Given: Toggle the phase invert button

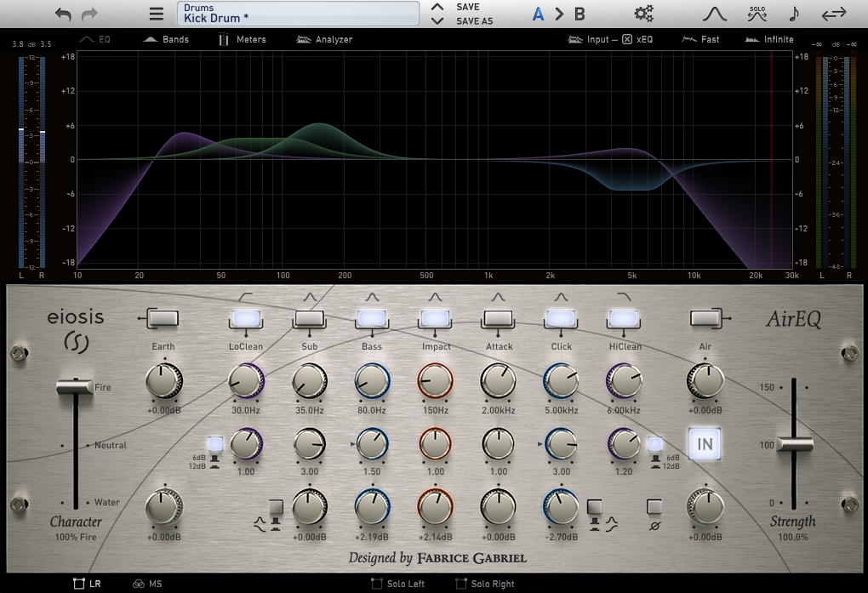Looking at the screenshot, I should pyautogui.click(x=654, y=507).
